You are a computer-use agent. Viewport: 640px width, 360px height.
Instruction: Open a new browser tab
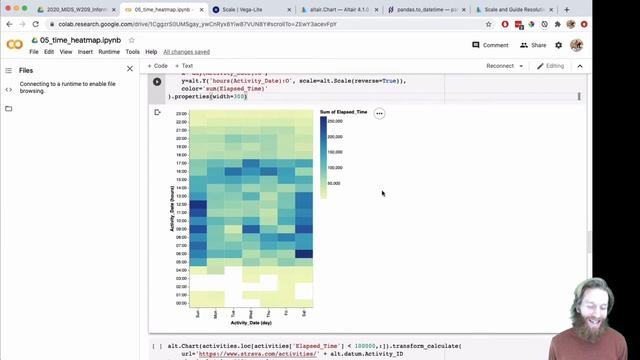pyautogui.click(x=567, y=9)
